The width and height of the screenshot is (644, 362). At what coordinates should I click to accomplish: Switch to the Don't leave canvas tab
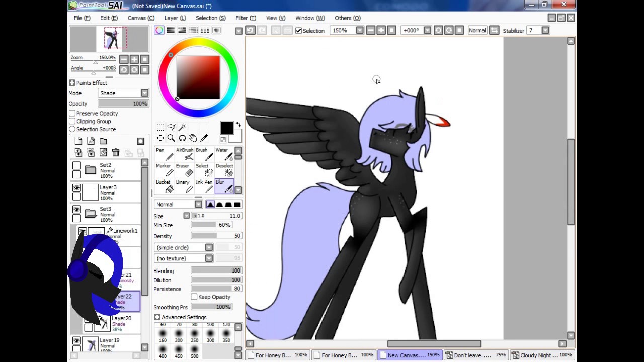pyautogui.click(x=476, y=355)
